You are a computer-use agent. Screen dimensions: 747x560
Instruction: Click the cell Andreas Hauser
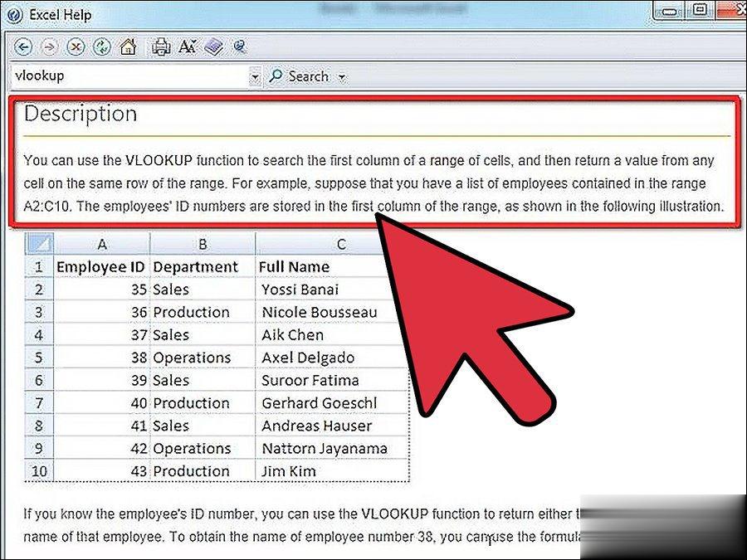(x=331, y=426)
